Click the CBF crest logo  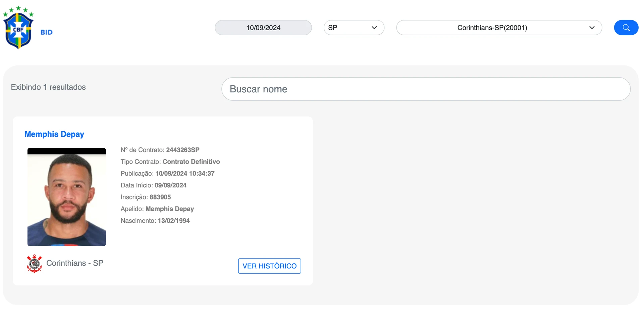[x=18, y=28]
